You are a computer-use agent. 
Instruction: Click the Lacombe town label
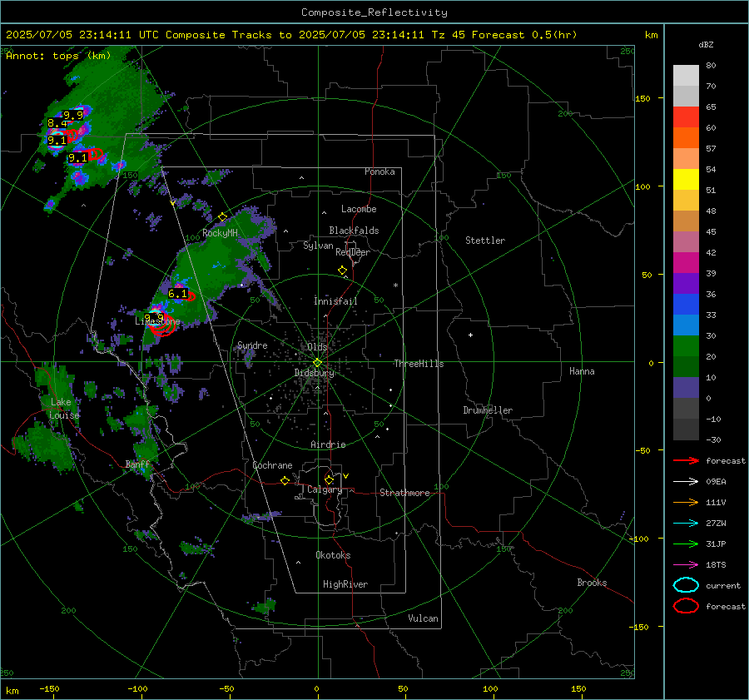(359, 209)
